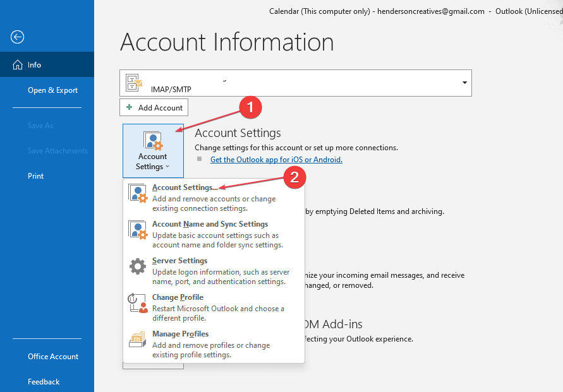
Task: Click the Manage Profiles folder icon
Action: (138, 340)
